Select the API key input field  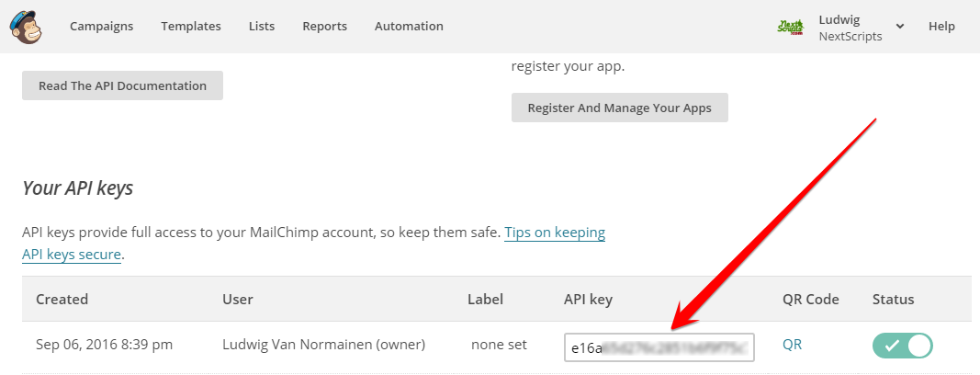(659, 347)
